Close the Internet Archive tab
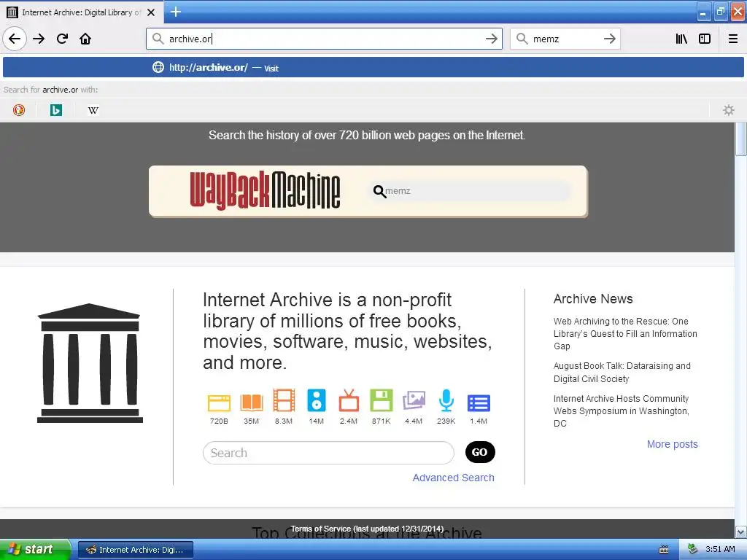Viewport: 747px width, 560px height. coord(151,12)
